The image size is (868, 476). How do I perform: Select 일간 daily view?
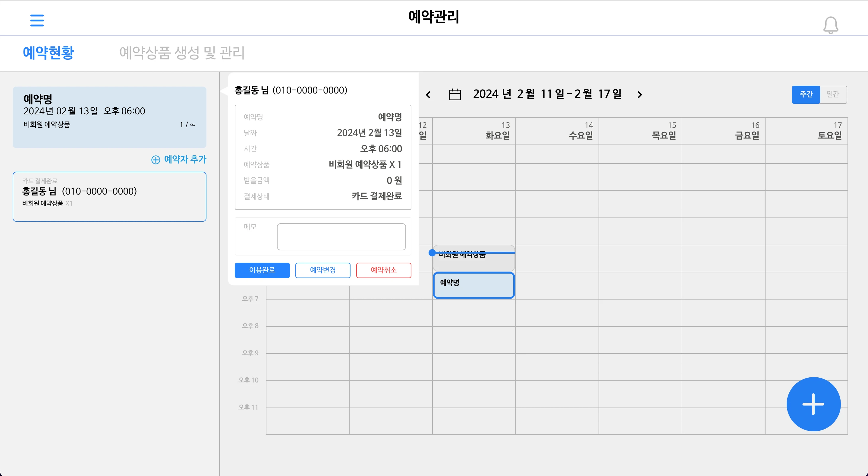[833, 94]
